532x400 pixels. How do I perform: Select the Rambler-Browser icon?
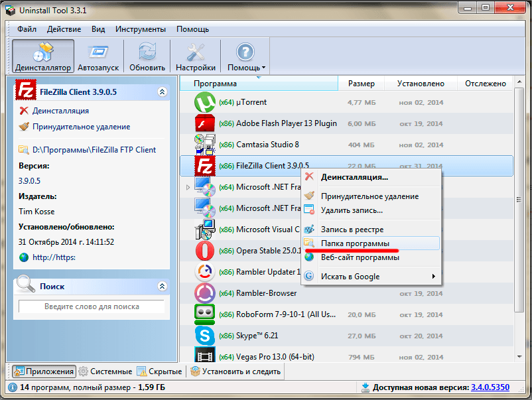click(x=204, y=293)
